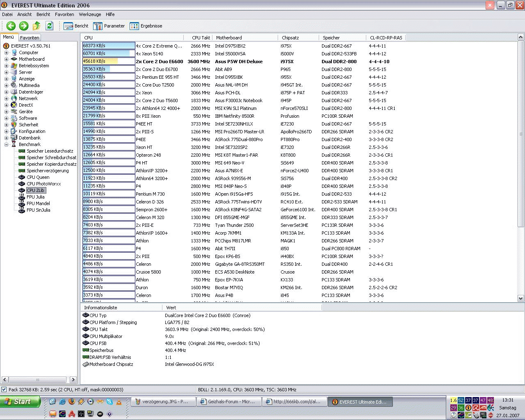This screenshot has width=525, height=420.
Task: Click the DirectX icon in the tree
Action: coord(14,105)
